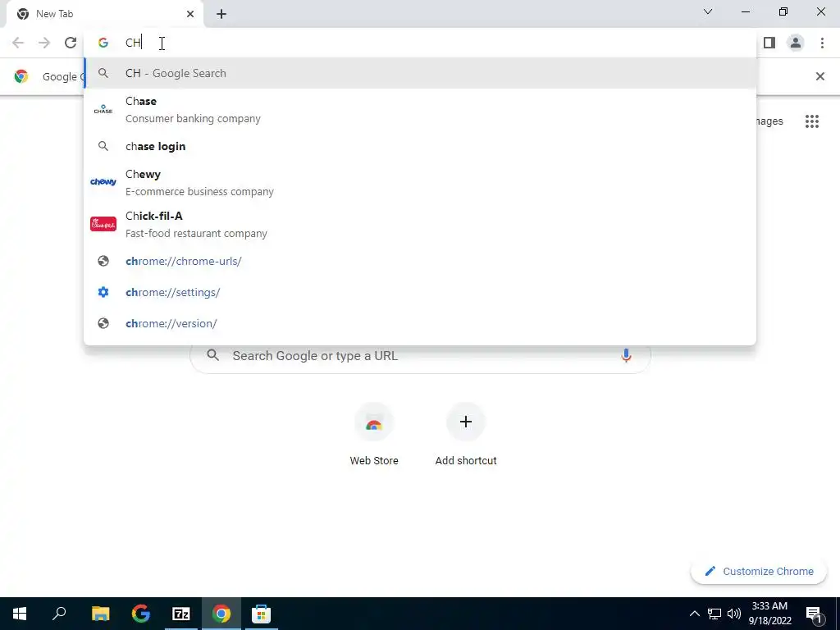This screenshot has height=630, width=840.
Task: Click the taskbar clock showing 3:33 AM
Action: pyautogui.click(x=769, y=614)
